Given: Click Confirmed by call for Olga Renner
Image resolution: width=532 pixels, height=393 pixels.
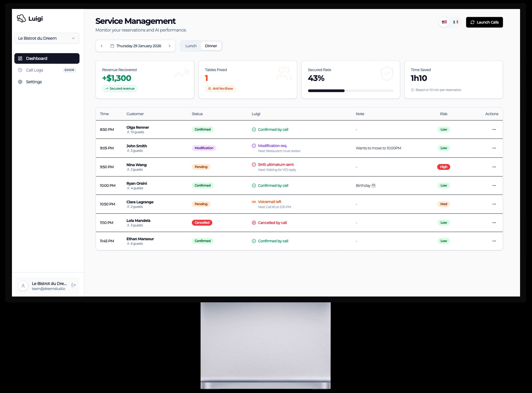Looking at the screenshot, I should pyautogui.click(x=273, y=129).
